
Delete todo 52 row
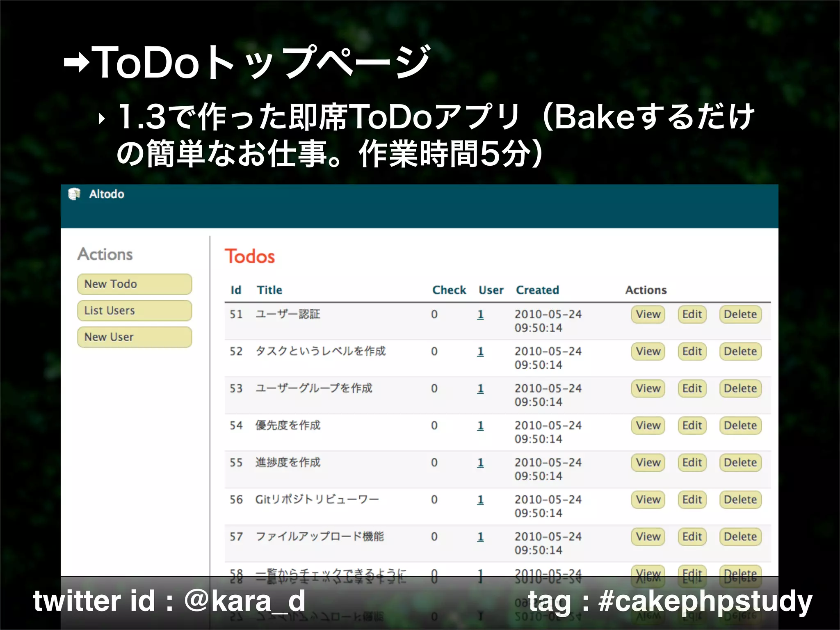tap(740, 352)
